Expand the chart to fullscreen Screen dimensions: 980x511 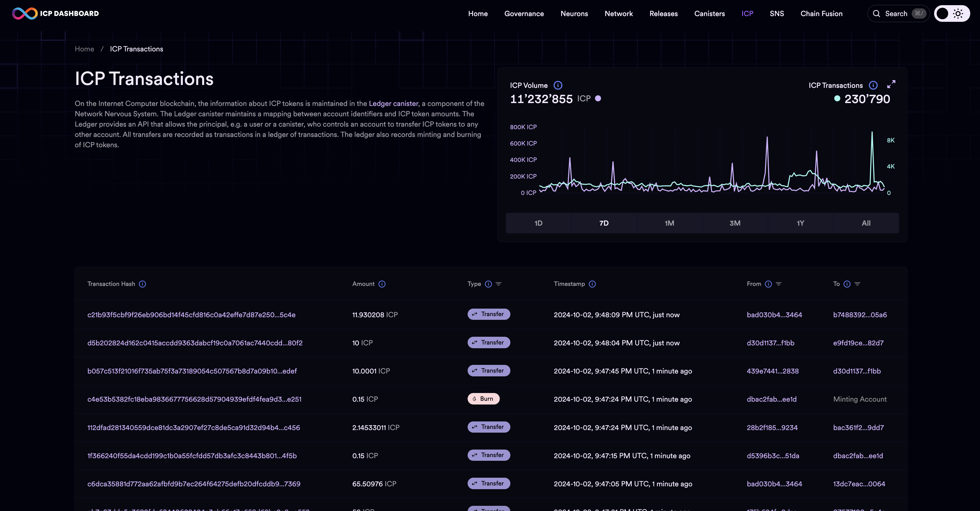coord(891,84)
